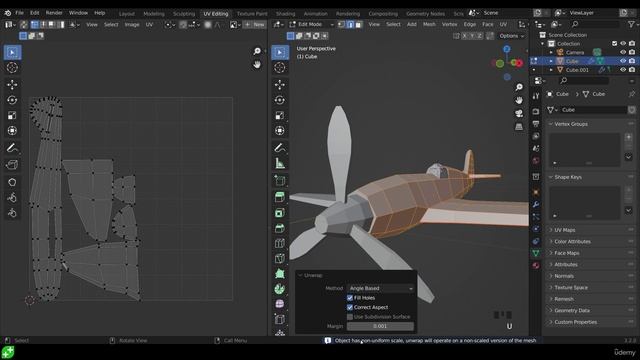
Task: Open the Edit Mode dropdown
Action: point(312,24)
